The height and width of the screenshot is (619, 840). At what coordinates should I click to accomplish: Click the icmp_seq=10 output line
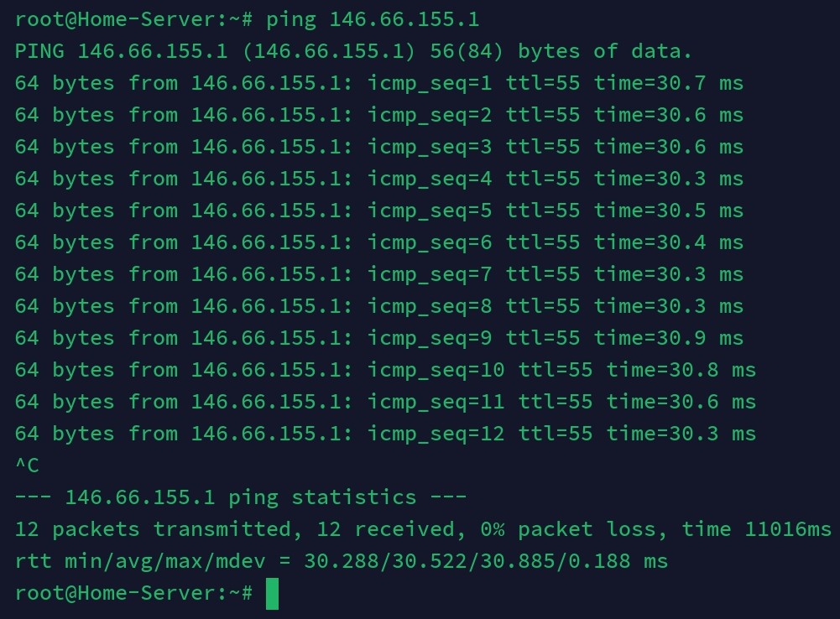385,370
